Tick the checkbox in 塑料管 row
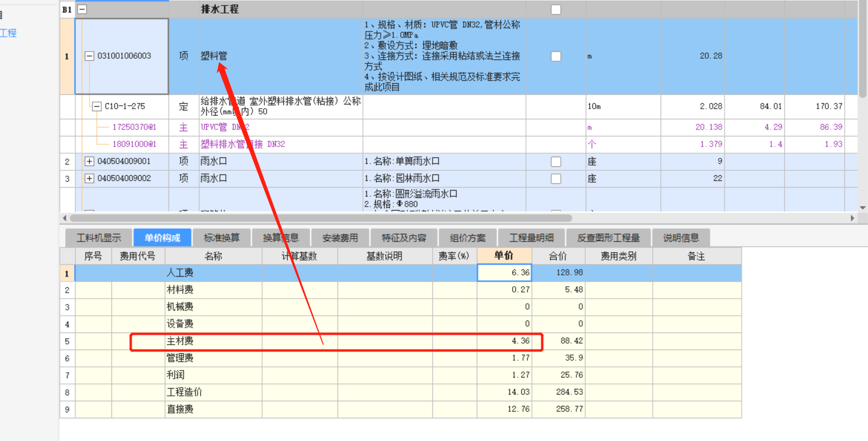The height and width of the screenshot is (441, 868). pos(556,56)
